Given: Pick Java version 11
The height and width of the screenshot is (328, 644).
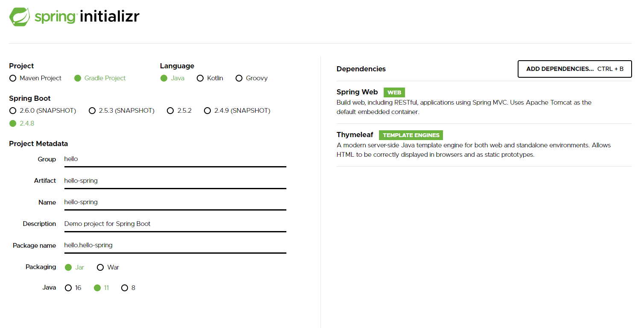Looking at the screenshot, I should [x=97, y=288].
